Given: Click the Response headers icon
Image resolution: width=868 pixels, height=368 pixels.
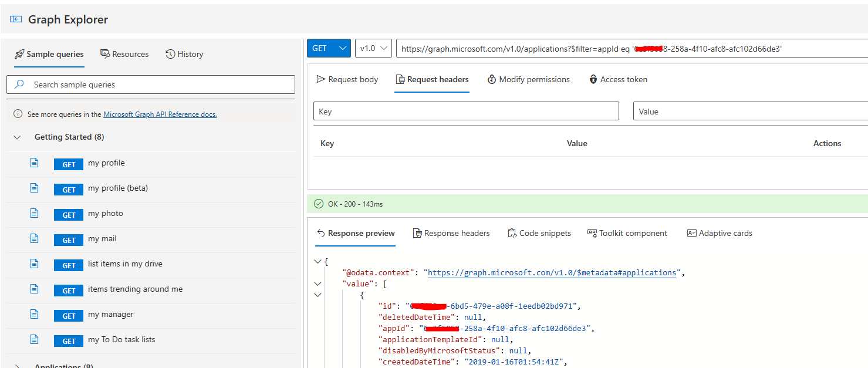Looking at the screenshot, I should pyautogui.click(x=417, y=233).
